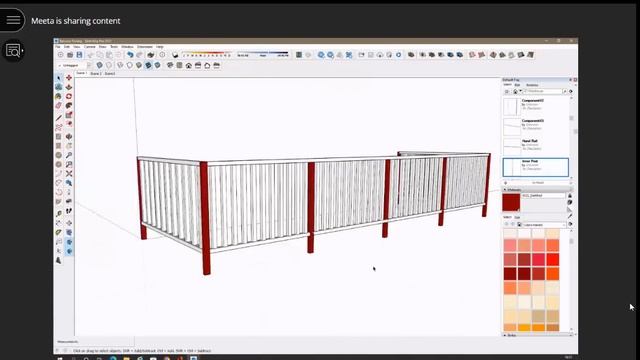Click the current dark red material preview

coord(511,202)
